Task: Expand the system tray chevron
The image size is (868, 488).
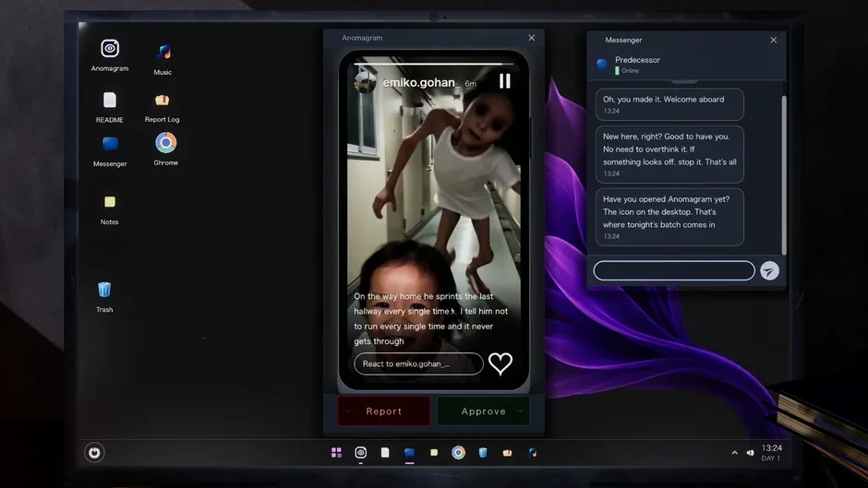Action: (735, 453)
